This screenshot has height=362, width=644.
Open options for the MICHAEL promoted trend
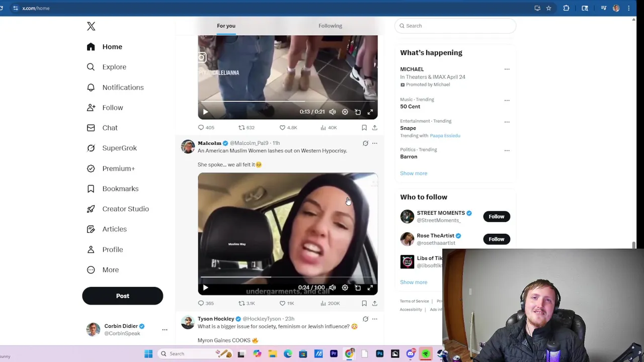click(507, 69)
